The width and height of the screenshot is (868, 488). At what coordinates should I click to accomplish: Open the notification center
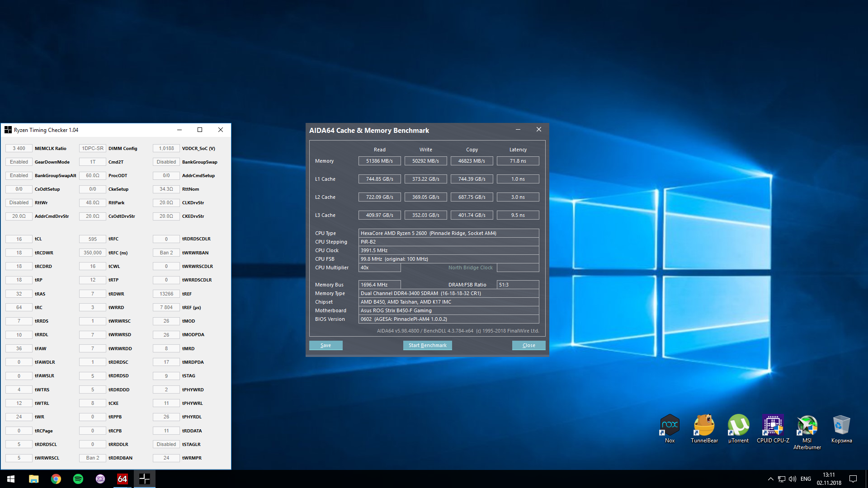853,479
